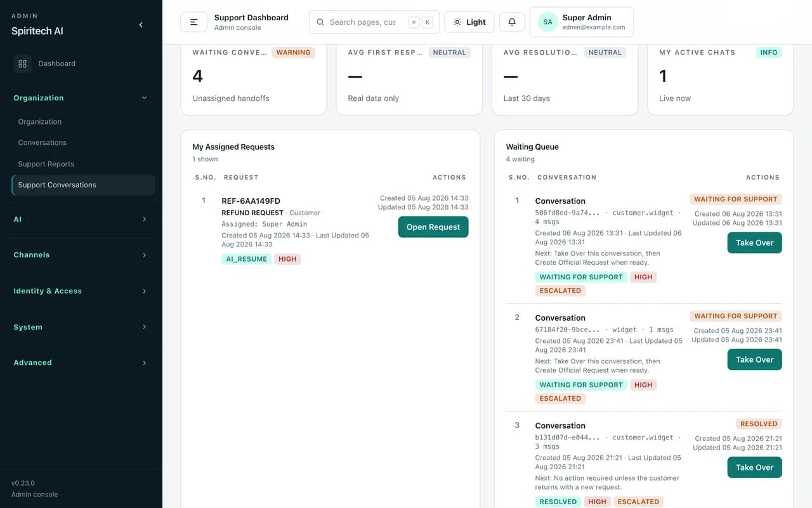Open the notifications bell
Viewport: 812px width, 508px height.
point(512,22)
